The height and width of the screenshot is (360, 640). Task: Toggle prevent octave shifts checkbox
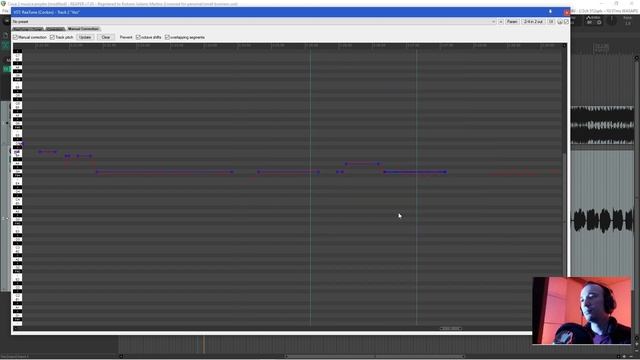pyautogui.click(x=138, y=37)
